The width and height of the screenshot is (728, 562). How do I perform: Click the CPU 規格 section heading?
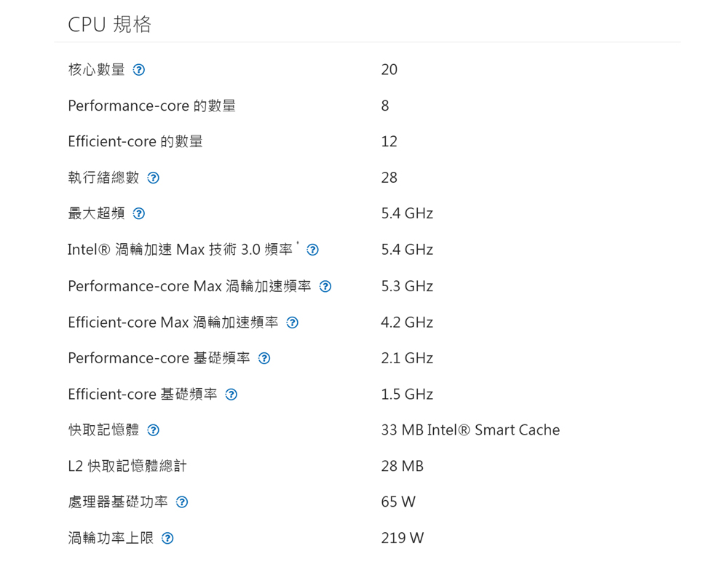[x=110, y=25]
